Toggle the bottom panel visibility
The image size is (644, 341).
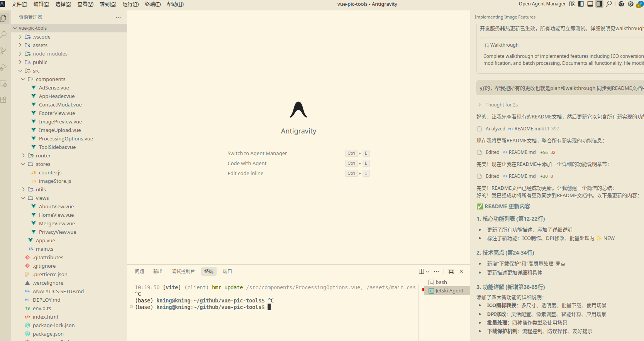point(590,4)
